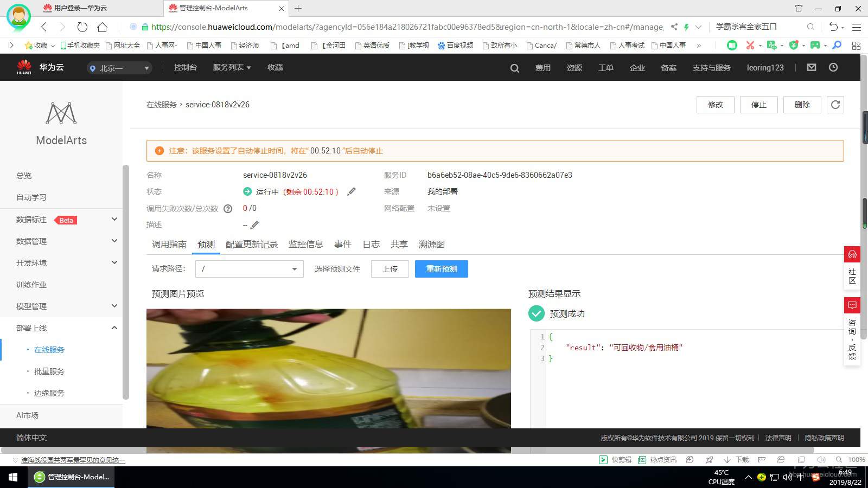Screen dimensions: 868x488
Task: Open the 快剪辑 icon in the taskbar
Action: pyautogui.click(x=603, y=459)
